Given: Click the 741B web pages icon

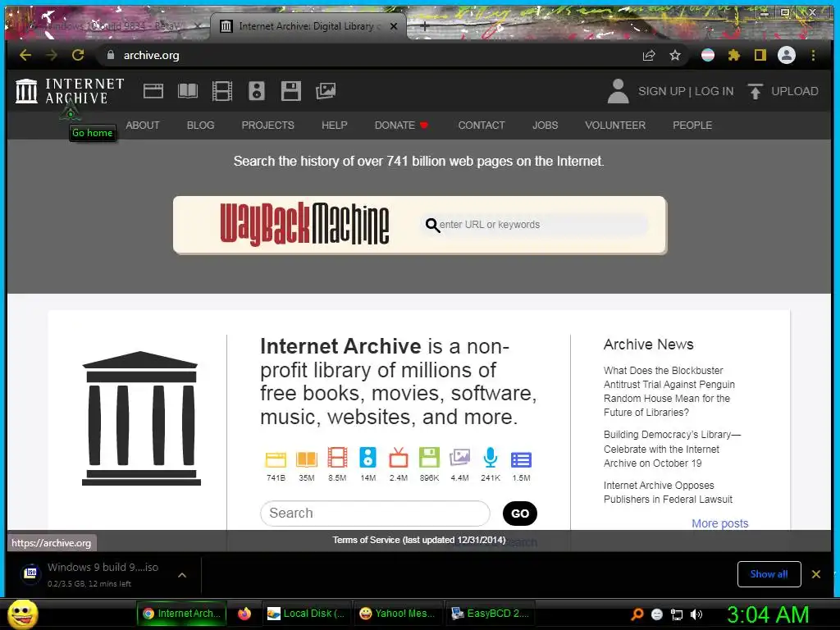Looking at the screenshot, I should (x=276, y=459).
